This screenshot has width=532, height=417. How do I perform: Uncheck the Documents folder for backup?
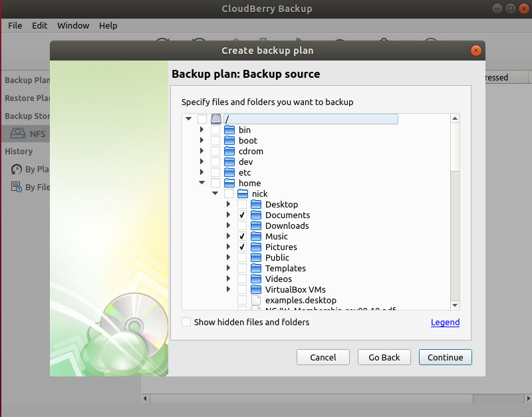pos(242,215)
